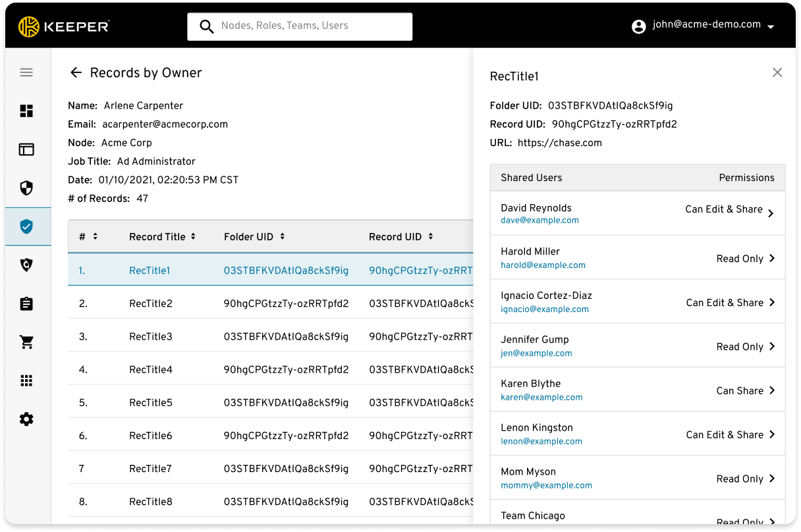Open ignacio@example.com email link
This screenshot has height=532, width=801.
[x=545, y=309]
